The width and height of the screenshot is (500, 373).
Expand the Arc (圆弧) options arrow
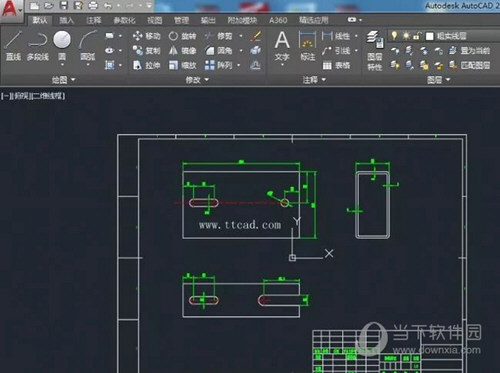[x=88, y=64]
